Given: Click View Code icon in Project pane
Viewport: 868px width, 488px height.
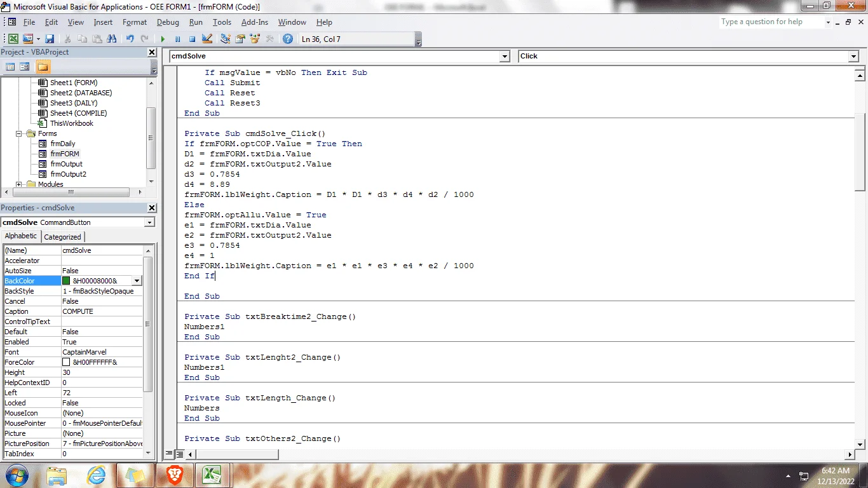Looking at the screenshot, I should coord(10,66).
